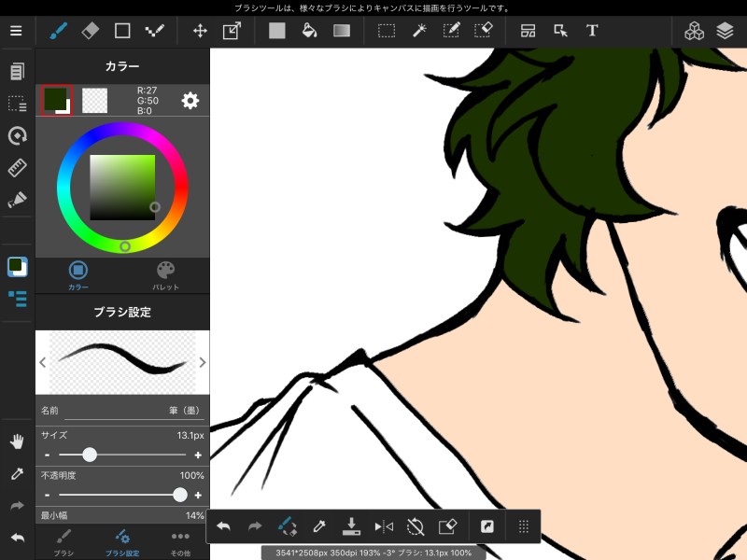Screen dimensions: 747x560
Task: Select the Selection Eraser tool
Action: pyautogui.click(x=484, y=31)
